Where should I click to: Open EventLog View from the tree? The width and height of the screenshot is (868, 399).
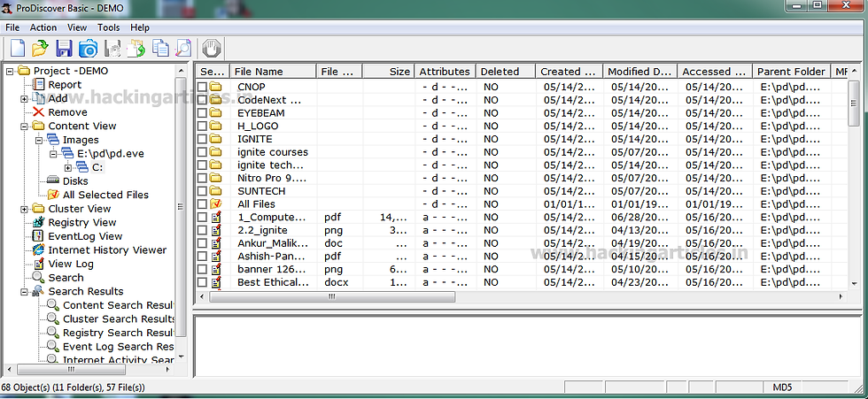click(85, 236)
